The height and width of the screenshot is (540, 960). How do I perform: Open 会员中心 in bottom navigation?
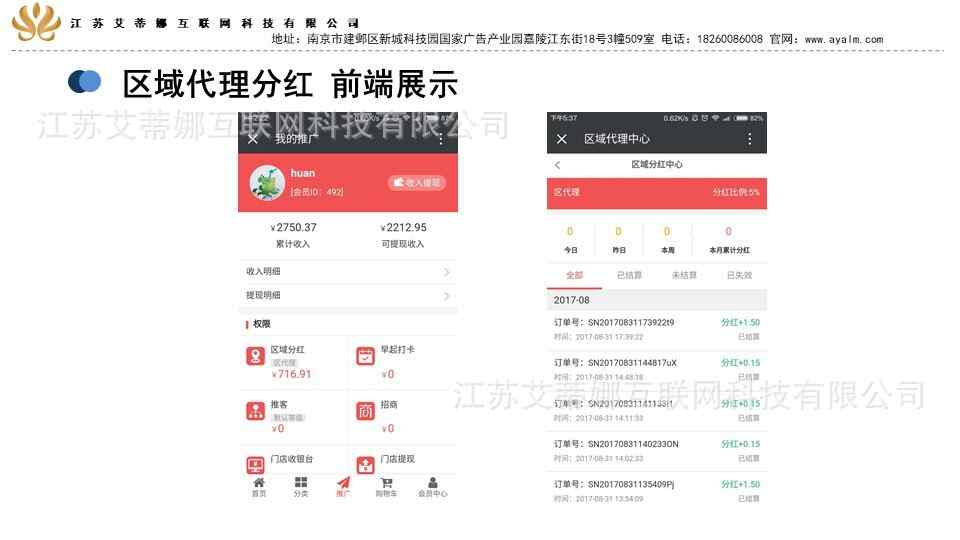pyautogui.click(x=433, y=487)
